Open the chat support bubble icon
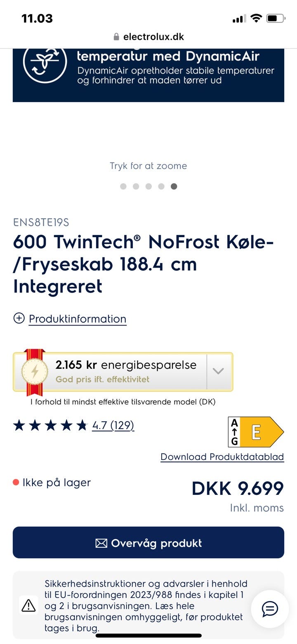This screenshot has width=297, height=644. tap(270, 608)
